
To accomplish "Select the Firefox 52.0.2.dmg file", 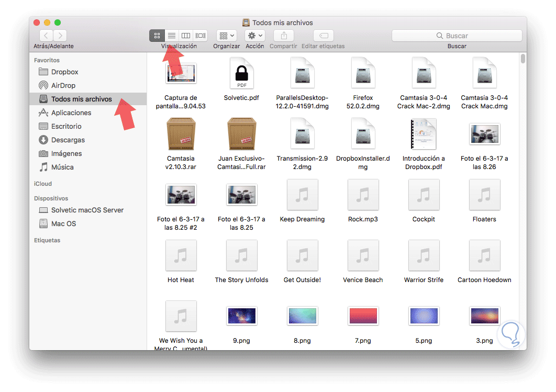I will click(363, 73).
